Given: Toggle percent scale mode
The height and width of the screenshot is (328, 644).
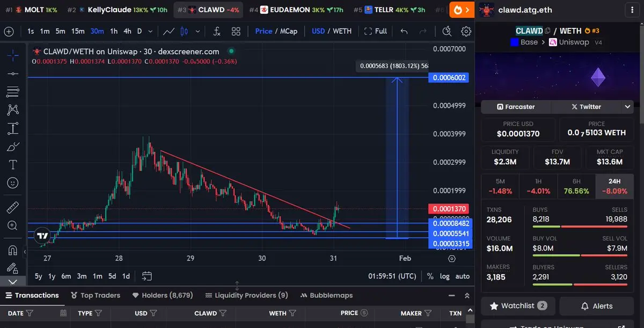Looking at the screenshot, I should (x=430, y=276).
